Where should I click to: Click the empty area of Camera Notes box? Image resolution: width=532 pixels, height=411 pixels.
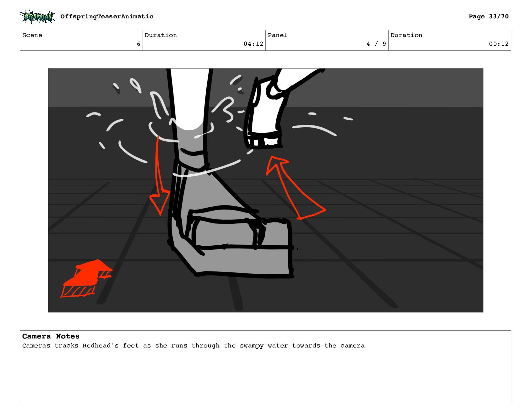pos(265,376)
